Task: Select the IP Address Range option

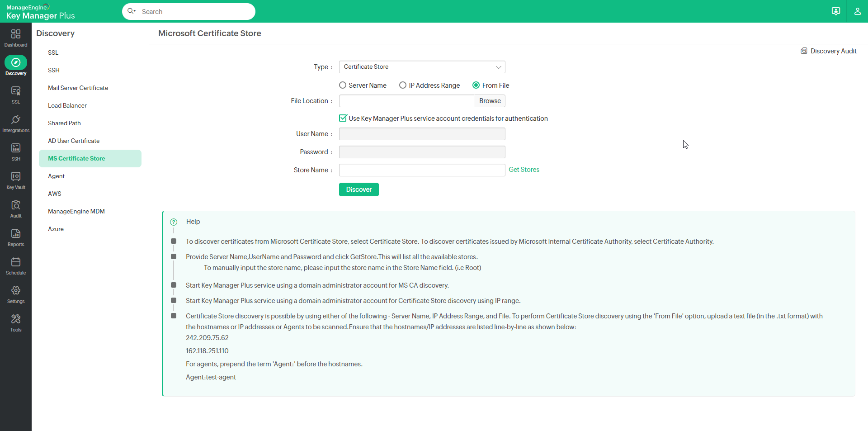Action: pos(403,85)
